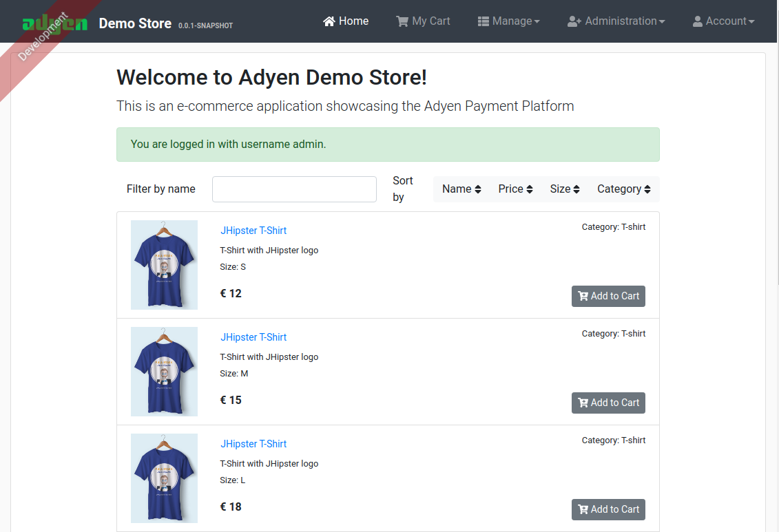Screen dimensions: 779x532
Task: Click the Manage list icon
Action: 483,21
